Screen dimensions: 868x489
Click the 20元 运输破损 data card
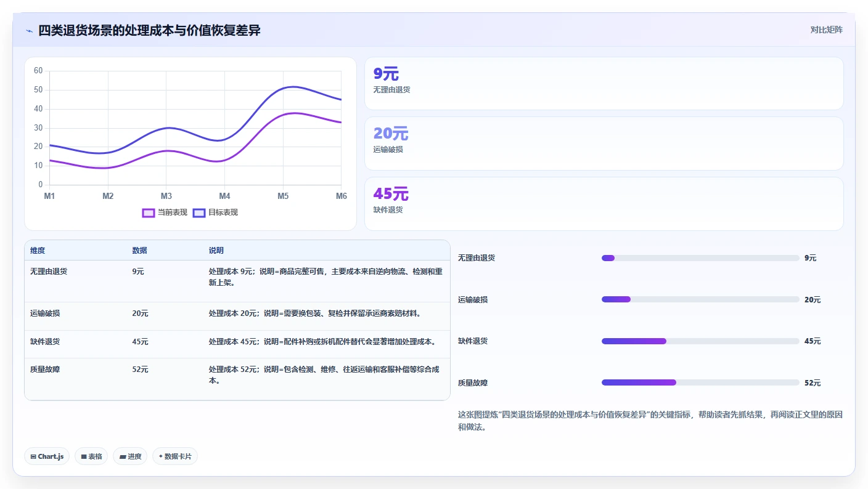(604, 143)
